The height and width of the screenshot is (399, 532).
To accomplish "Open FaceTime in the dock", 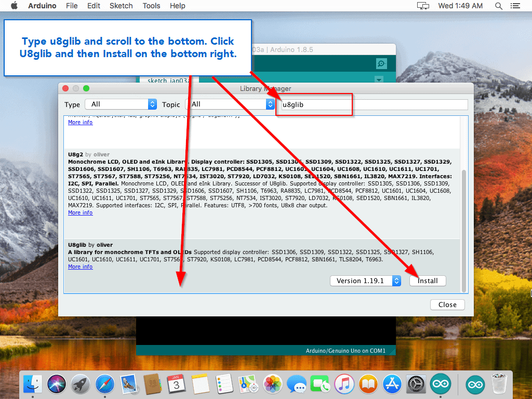I will tap(320, 384).
